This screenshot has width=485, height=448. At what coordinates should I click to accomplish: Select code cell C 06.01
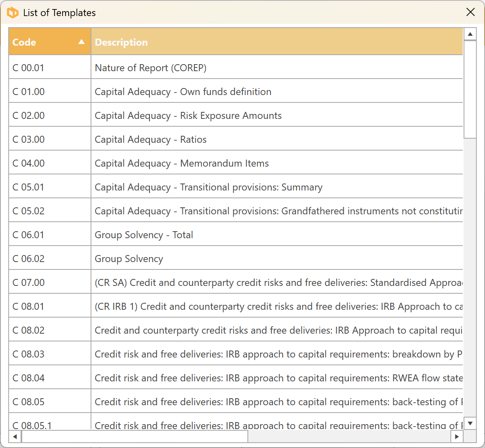pyautogui.click(x=50, y=234)
